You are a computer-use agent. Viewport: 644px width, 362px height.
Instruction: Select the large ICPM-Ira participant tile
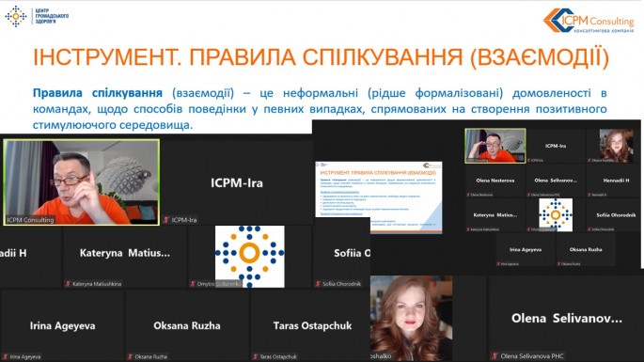pos(237,182)
